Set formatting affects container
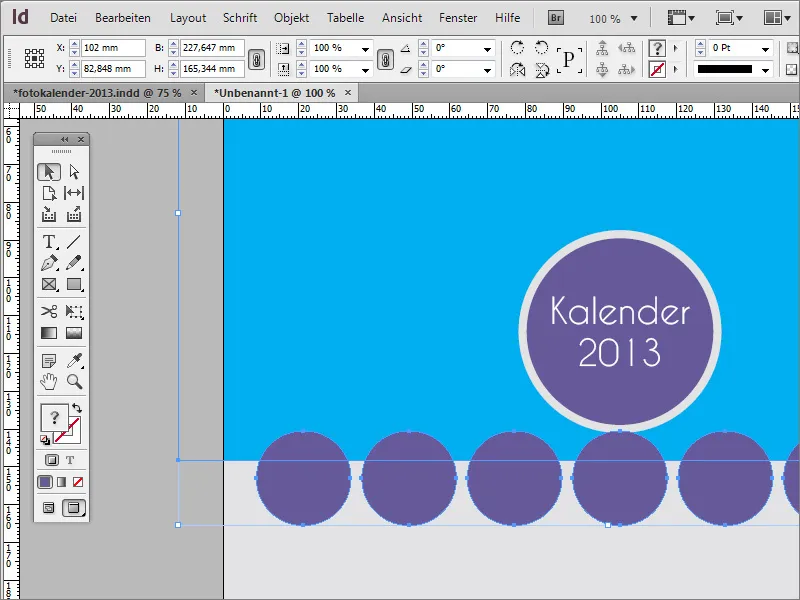The height and width of the screenshot is (600, 800). pyautogui.click(x=52, y=460)
